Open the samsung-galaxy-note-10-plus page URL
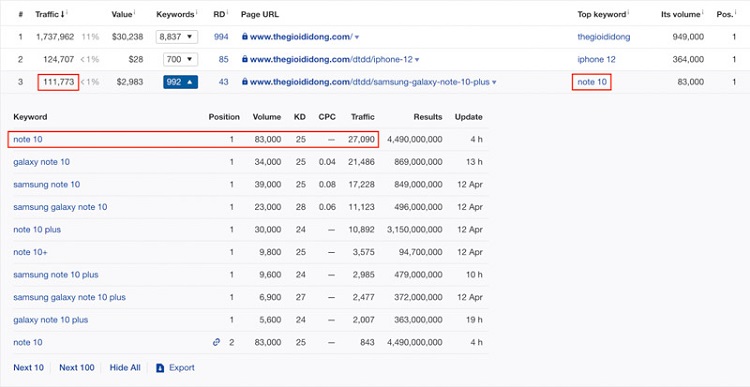The height and width of the screenshot is (387, 750). tap(370, 82)
